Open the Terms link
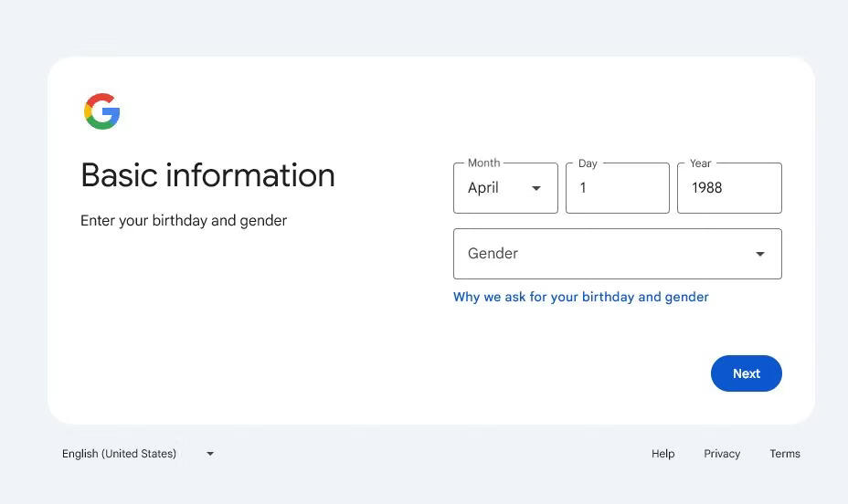Viewport: 848px width, 504px height. pos(784,454)
